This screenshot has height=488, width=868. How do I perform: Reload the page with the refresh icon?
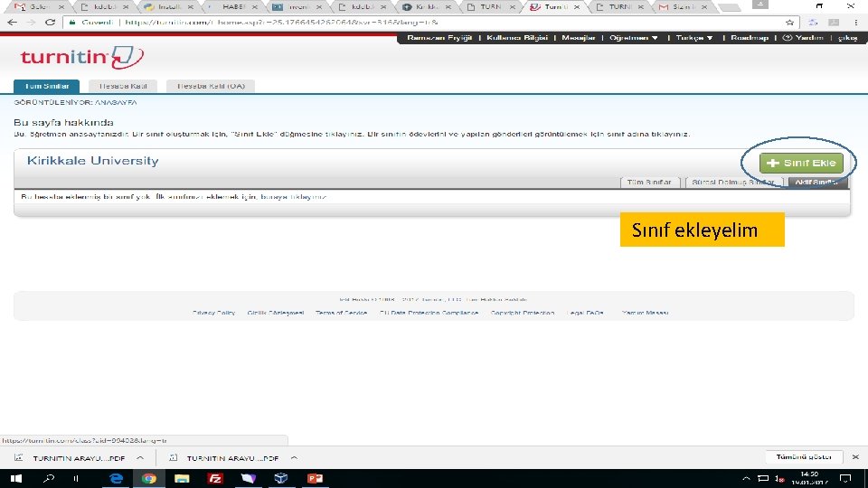point(50,22)
